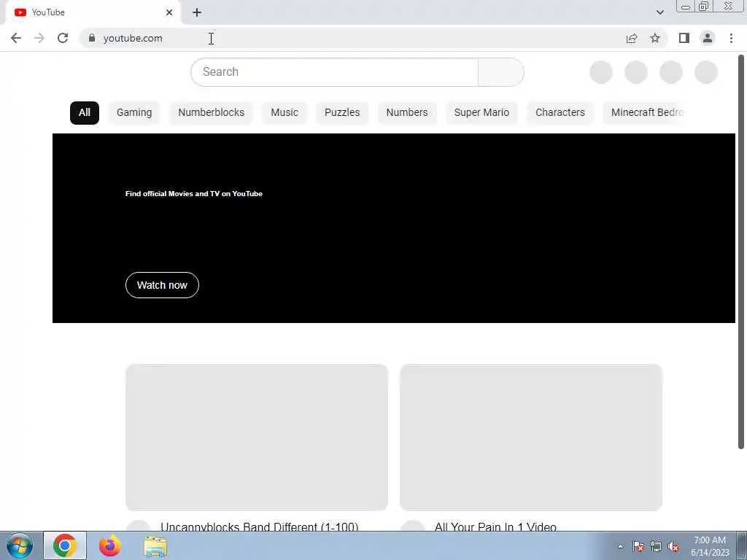
Task: Click the Uncannyblocks Band Different (1-100) title
Action: (x=259, y=526)
